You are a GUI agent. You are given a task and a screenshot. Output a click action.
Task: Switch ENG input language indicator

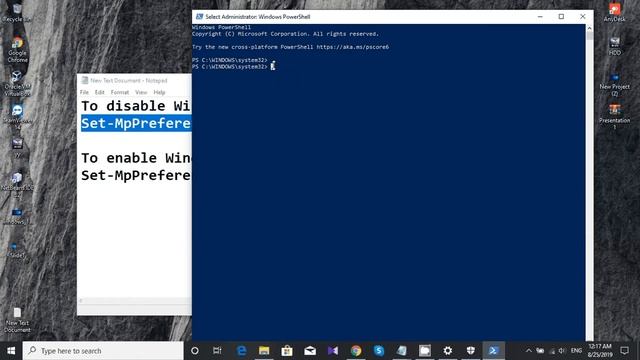576,351
